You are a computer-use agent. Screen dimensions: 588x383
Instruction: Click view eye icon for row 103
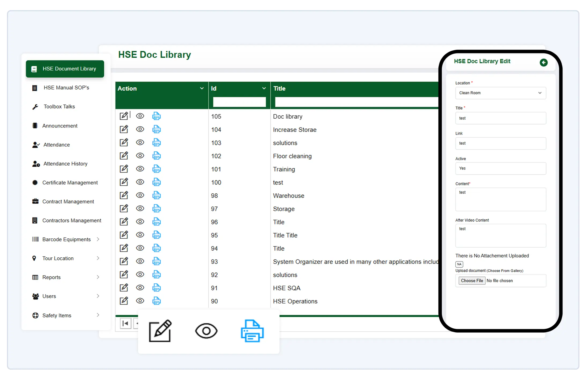pyautogui.click(x=140, y=142)
